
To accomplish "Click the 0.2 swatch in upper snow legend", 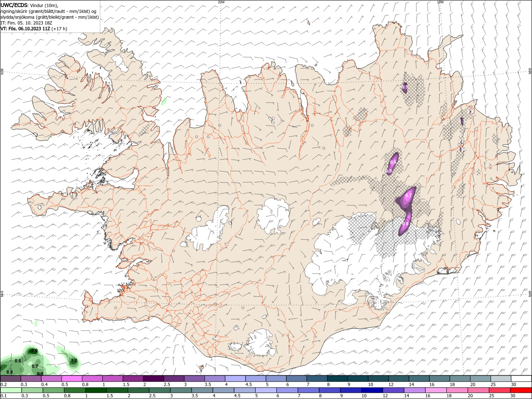I will coord(10,379).
